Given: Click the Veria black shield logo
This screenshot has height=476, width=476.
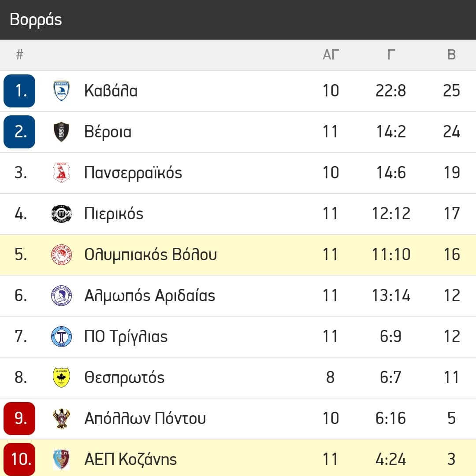Looking at the screenshot, I should pyautogui.click(x=61, y=132).
